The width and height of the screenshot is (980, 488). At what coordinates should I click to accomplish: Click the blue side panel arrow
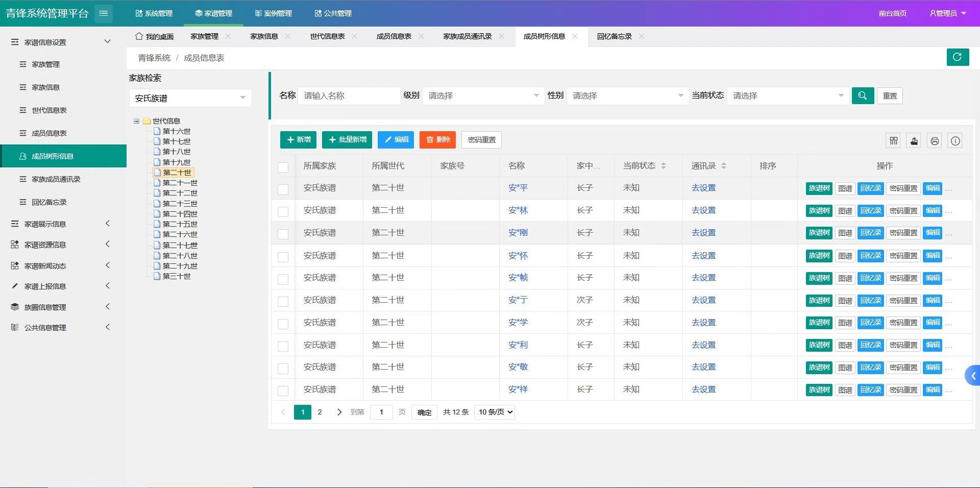[x=973, y=376]
